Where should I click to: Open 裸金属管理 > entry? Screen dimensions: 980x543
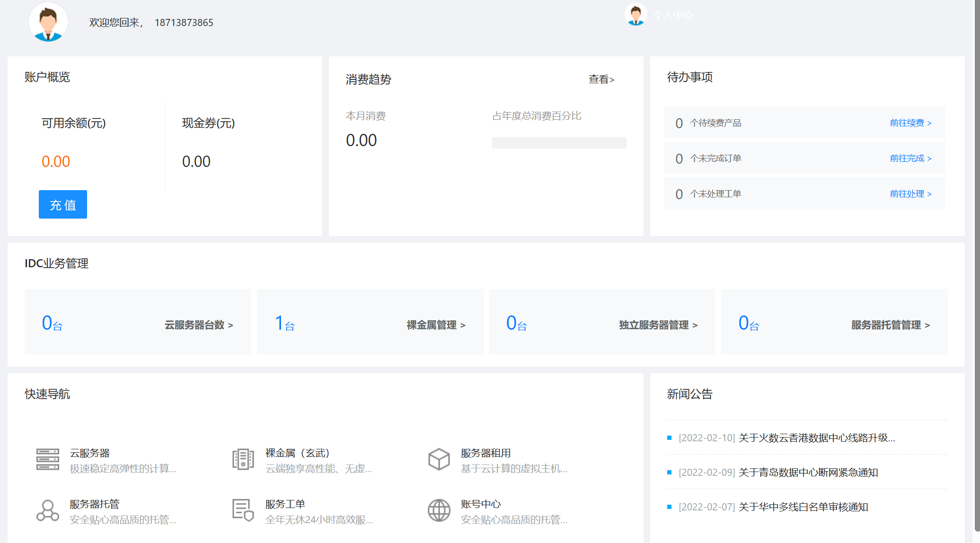pos(436,325)
